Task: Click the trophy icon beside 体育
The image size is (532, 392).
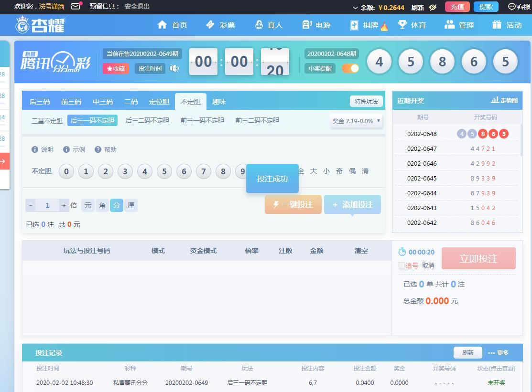Action: 402,24
